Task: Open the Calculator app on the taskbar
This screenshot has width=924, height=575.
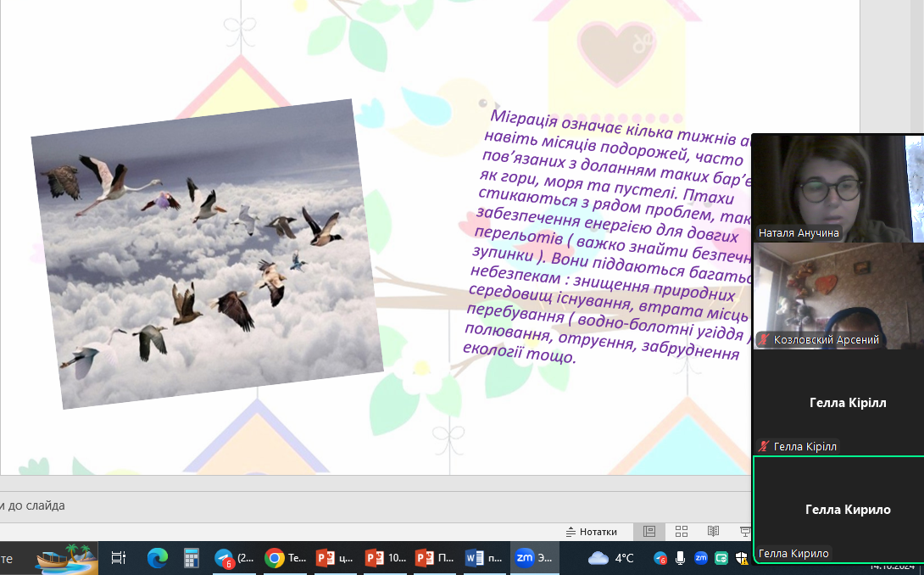Action: (191, 557)
